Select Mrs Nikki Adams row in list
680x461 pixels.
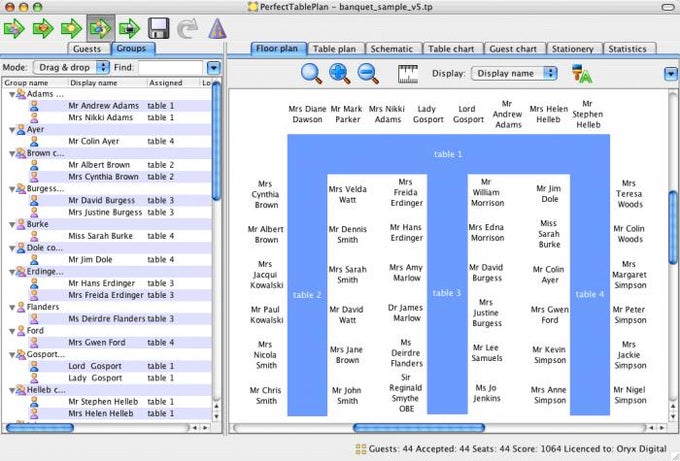coord(107,118)
